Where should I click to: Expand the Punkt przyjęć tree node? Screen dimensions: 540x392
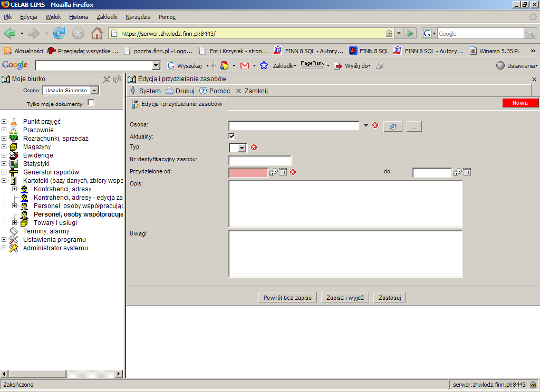pos(4,121)
